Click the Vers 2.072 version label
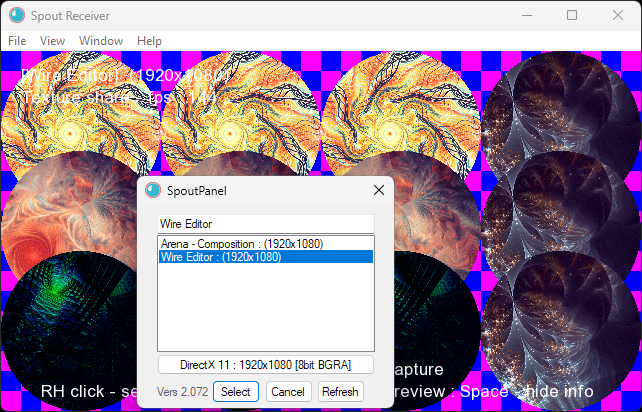Image resolution: width=642 pixels, height=412 pixels. pos(182,392)
